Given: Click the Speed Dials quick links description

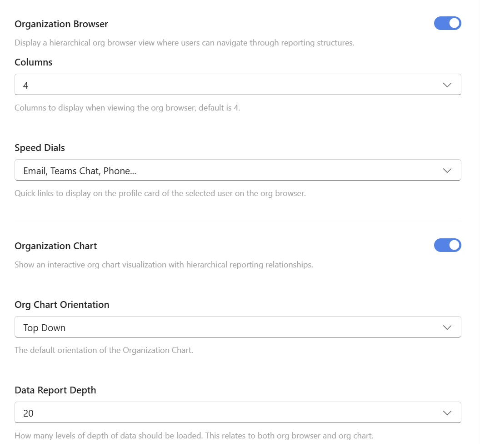Looking at the screenshot, I should [x=160, y=193].
